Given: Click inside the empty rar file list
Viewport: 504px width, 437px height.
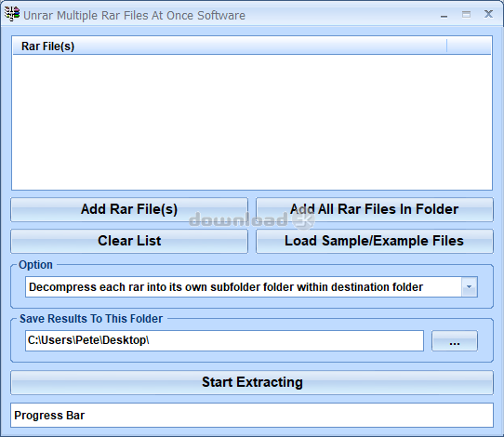Looking at the screenshot, I should click(252, 122).
